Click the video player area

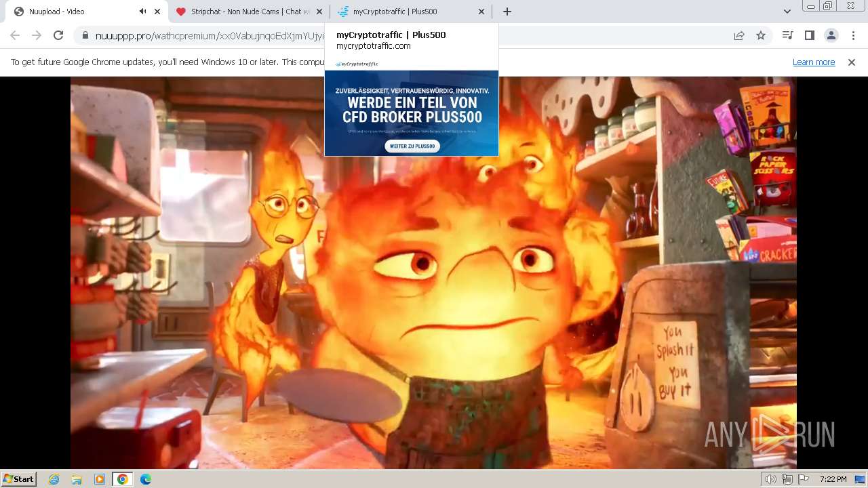(x=433, y=272)
